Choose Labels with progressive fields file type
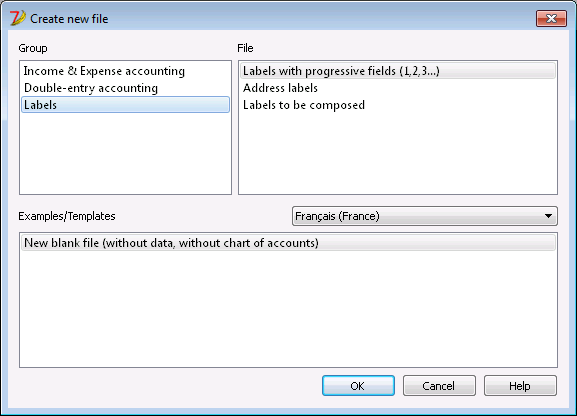The height and width of the screenshot is (416, 577). click(398, 71)
